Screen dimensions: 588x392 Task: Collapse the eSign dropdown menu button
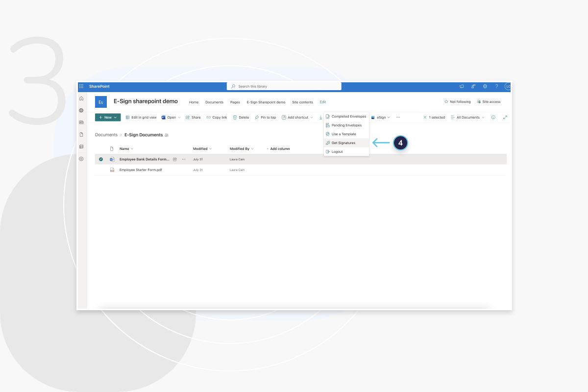380,118
